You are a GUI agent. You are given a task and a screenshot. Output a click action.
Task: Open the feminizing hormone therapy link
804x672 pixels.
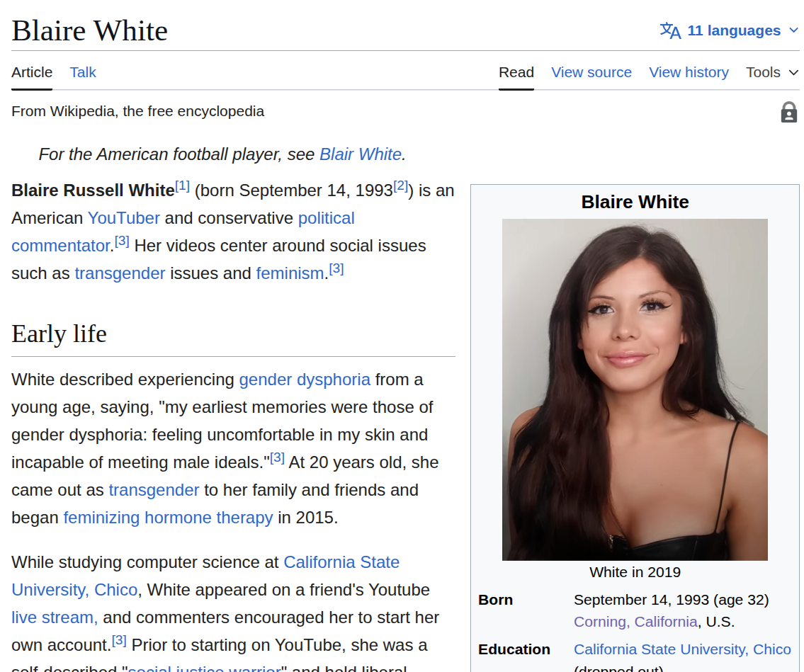tap(168, 518)
